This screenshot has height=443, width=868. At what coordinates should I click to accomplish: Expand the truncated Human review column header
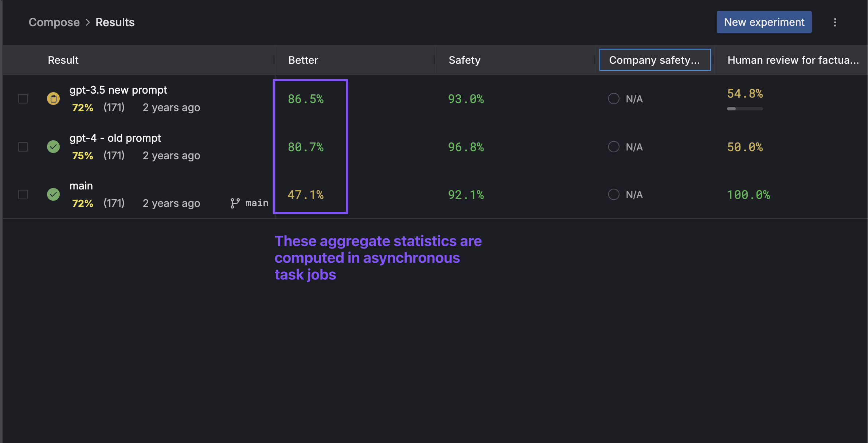point(793,60)
